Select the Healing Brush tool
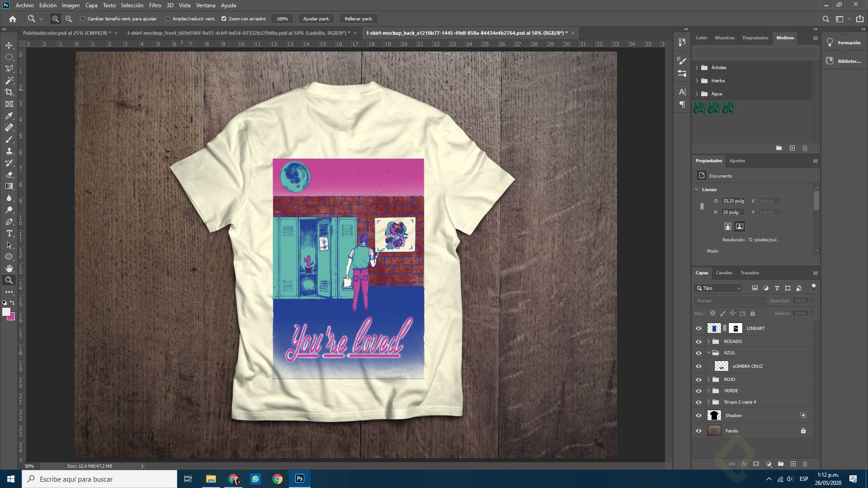Screen dimensions: 868x488 (9, 127)
